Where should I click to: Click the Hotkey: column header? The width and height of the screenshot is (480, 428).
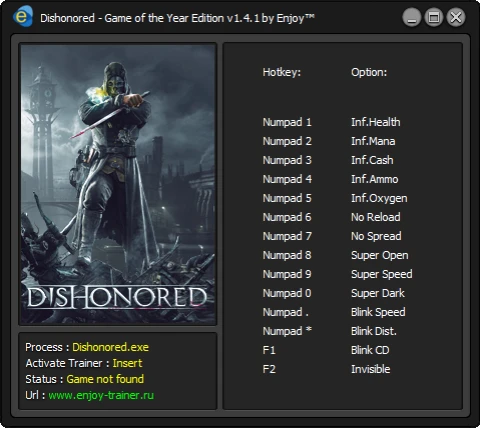point(281,72)
